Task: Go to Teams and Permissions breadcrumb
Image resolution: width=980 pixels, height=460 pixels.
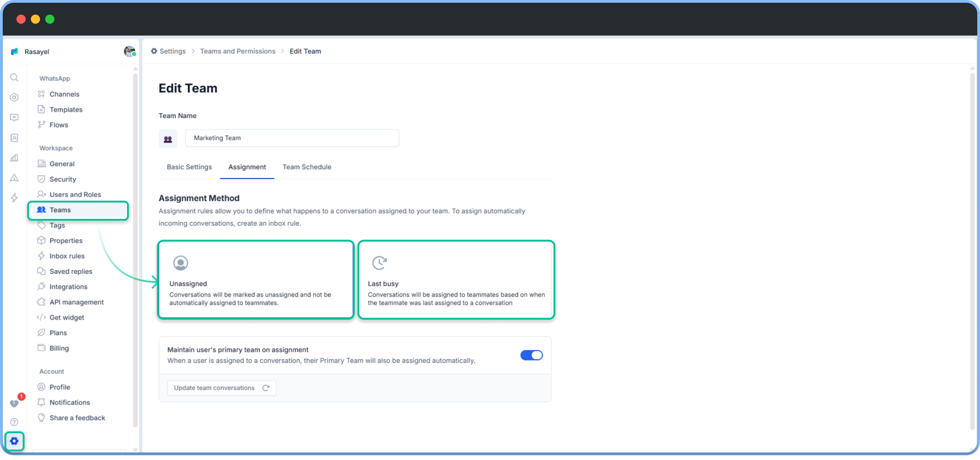Action: [x=238, y=51]
